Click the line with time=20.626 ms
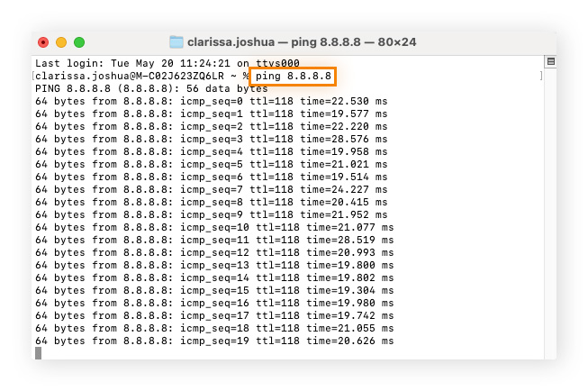Viewport: 588px width, 391px height. [214, 341]
